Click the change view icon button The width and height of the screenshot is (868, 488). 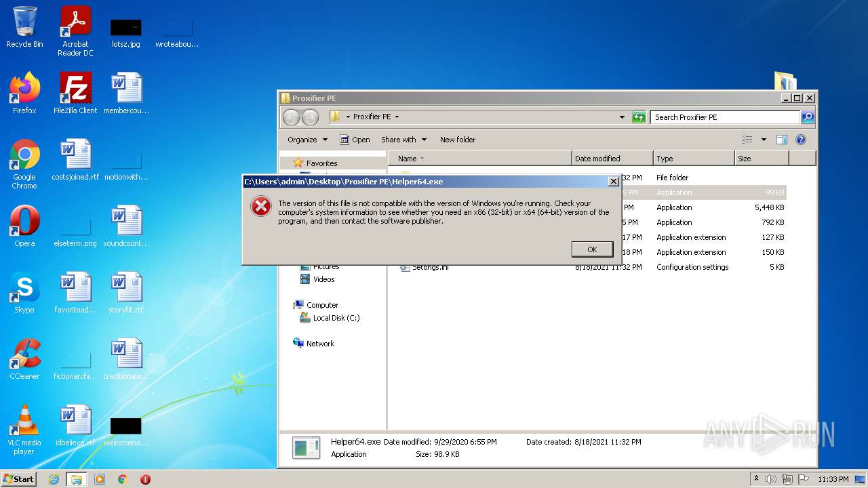tap(747, 140)
